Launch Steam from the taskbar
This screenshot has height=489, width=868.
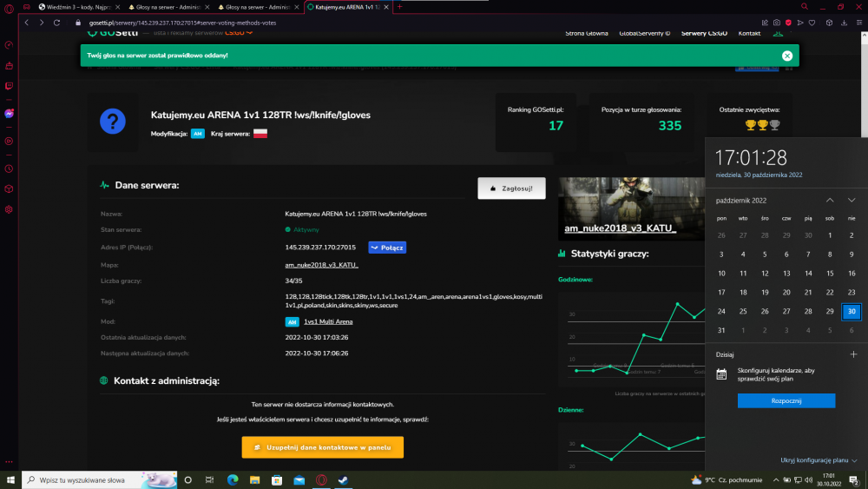[x=343, y=480]
